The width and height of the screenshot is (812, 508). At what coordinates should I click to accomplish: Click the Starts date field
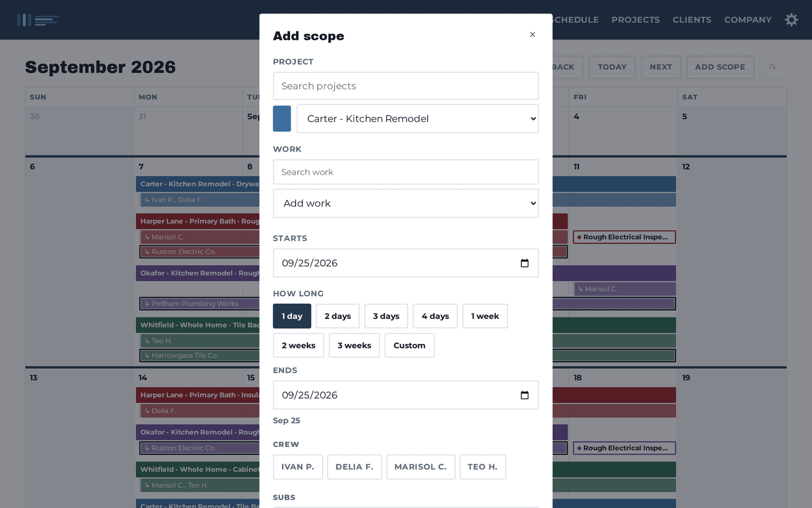406,263
